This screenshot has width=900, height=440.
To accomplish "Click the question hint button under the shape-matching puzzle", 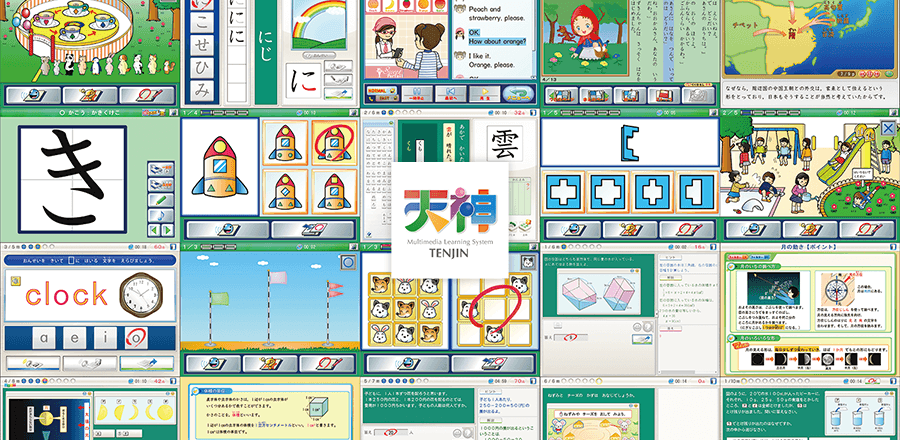I will tap(630, 229).
